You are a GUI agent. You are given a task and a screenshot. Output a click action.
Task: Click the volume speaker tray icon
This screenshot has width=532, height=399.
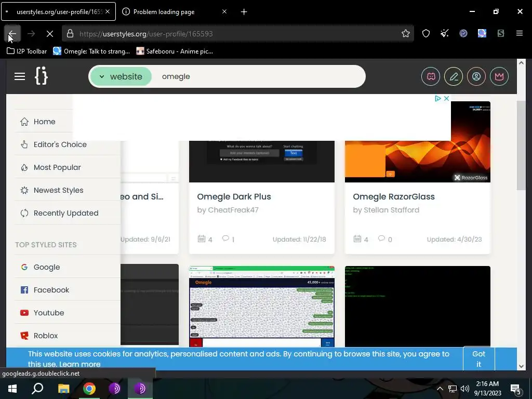click(x=465, y=389)
